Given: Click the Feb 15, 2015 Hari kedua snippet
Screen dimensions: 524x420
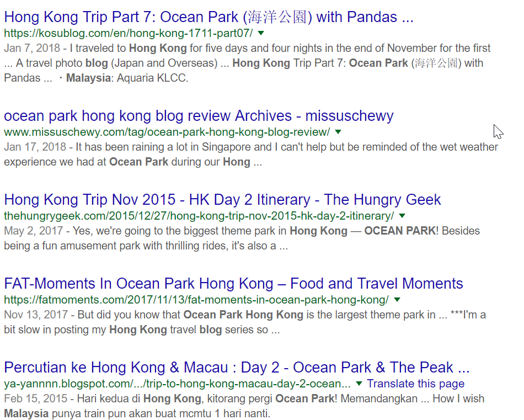Looking at the screenshot, I should click(244, 406).
